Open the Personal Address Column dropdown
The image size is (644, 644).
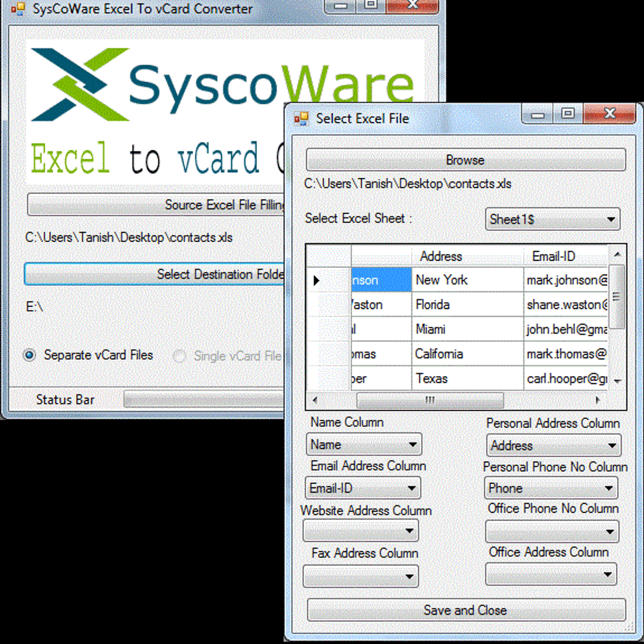pos(553,445)
